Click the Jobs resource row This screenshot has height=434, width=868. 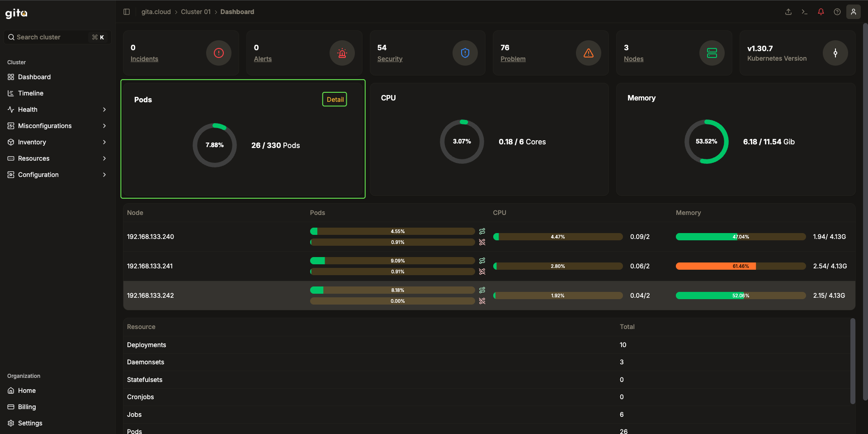coord(487,415)
